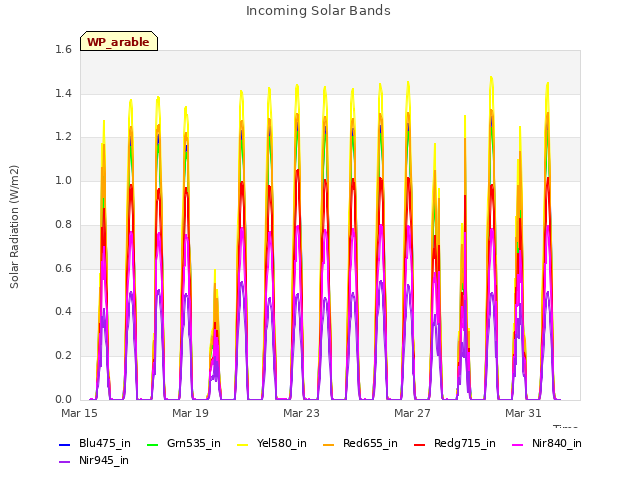The width and height of the screenshot is (640, 480).
Task: Click the Mar 15 x-axis tick label
Action: 80,413
